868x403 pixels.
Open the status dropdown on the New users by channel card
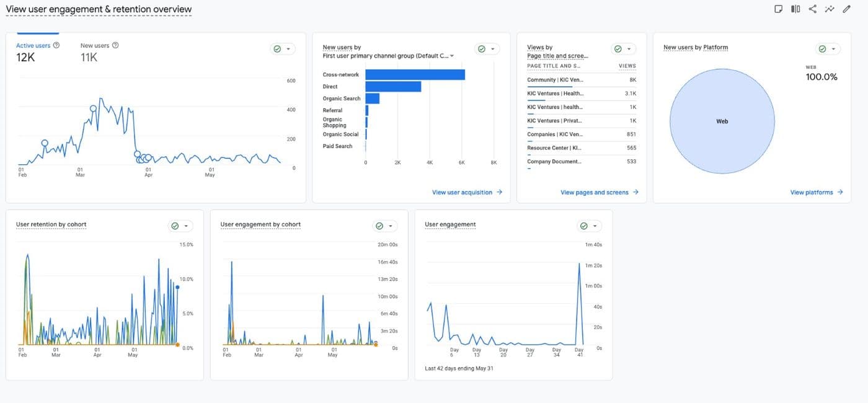pyautogui.click(x=487, y=49)
